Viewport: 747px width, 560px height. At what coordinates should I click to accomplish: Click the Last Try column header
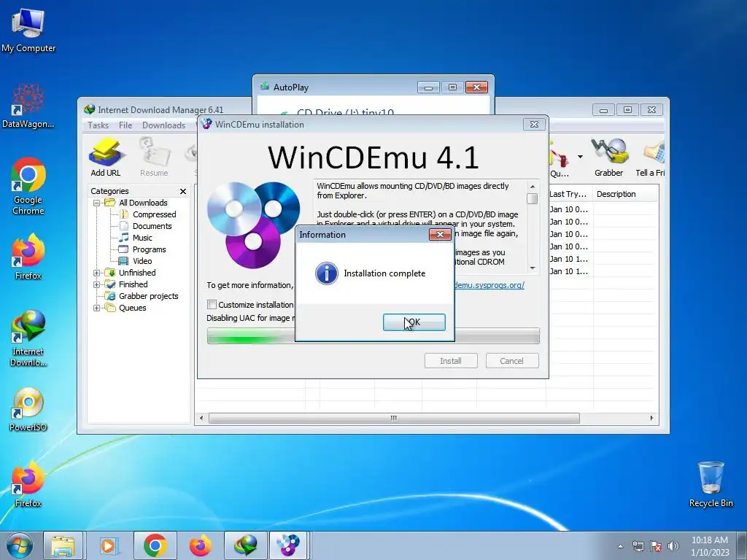tap(568, 194)
